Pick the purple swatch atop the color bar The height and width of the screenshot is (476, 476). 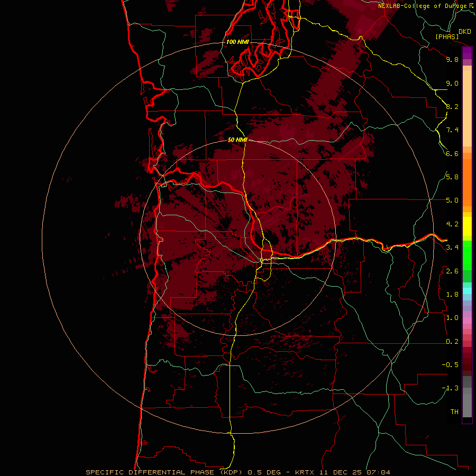tap(467, 53)
